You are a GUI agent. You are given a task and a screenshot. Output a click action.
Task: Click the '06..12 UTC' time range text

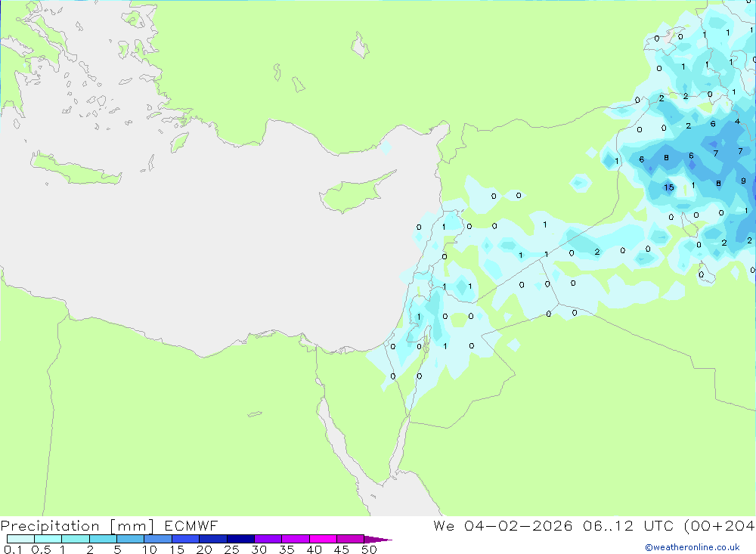click(627, 525)
